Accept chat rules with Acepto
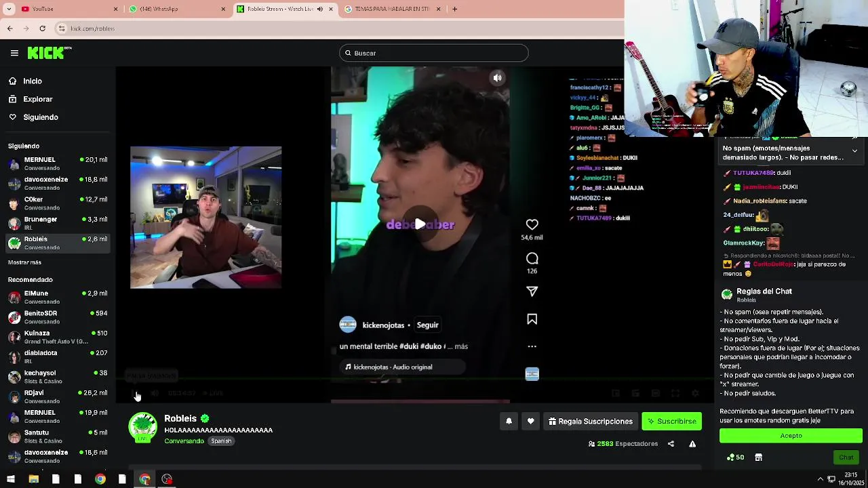Screen dimensions: 868x488 [x=791, y=436]
